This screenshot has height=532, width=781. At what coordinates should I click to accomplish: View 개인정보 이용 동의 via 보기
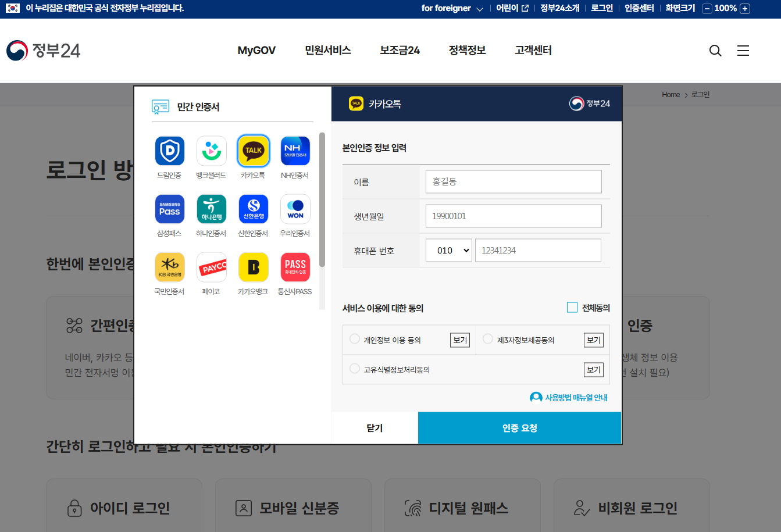(460, 340)
